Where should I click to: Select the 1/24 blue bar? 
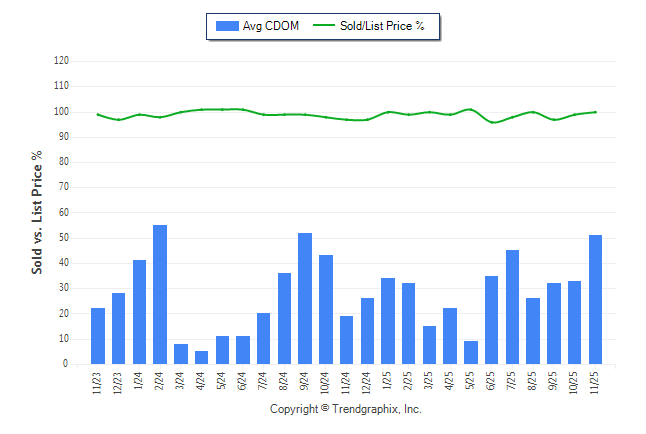139,312
